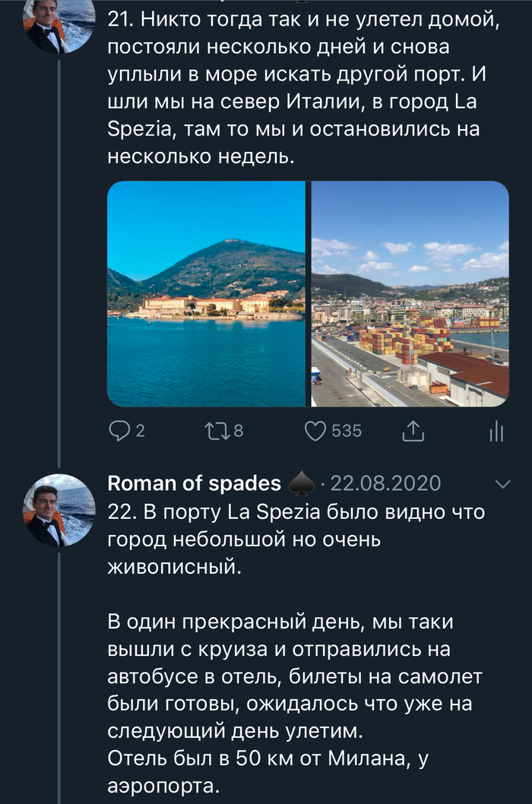Tap the 535 likes count
Image resolution: width=532 pixels, height=804 pixels.
click(x=347, y=431)
